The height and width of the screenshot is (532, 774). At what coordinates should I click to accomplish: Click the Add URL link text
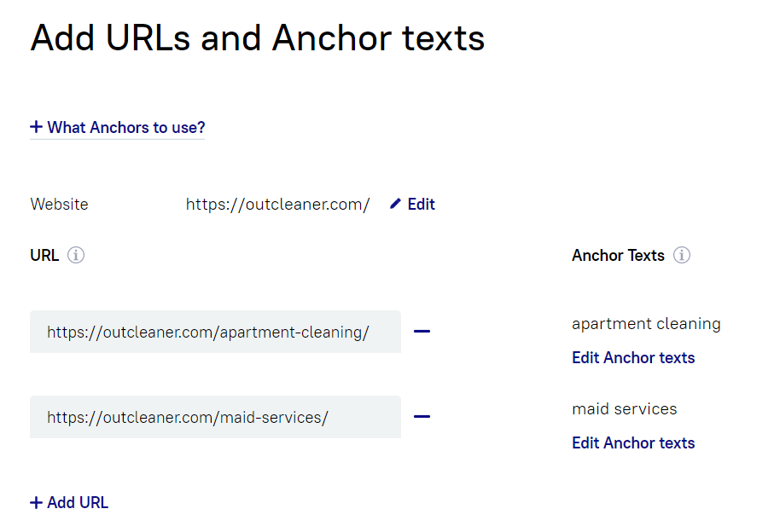pos(78,502)
